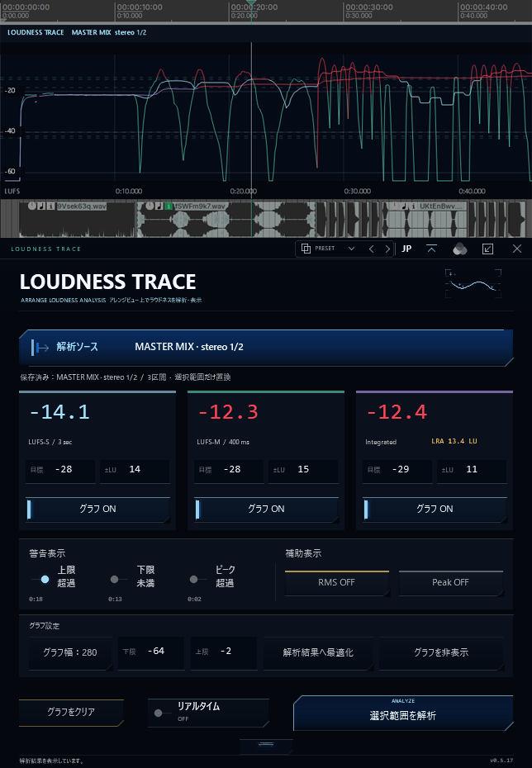Click the window resize arrow icon
532x768 pixels.
tap(488, 249)
